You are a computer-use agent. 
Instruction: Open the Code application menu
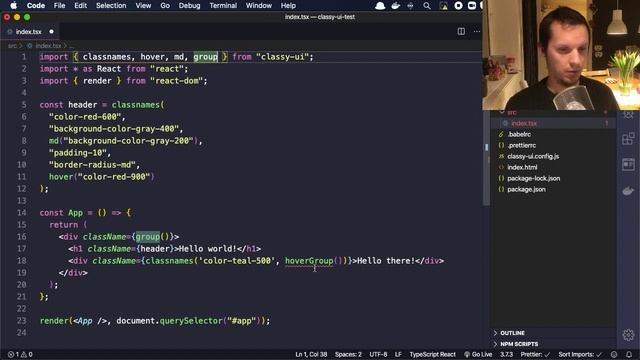36,6
